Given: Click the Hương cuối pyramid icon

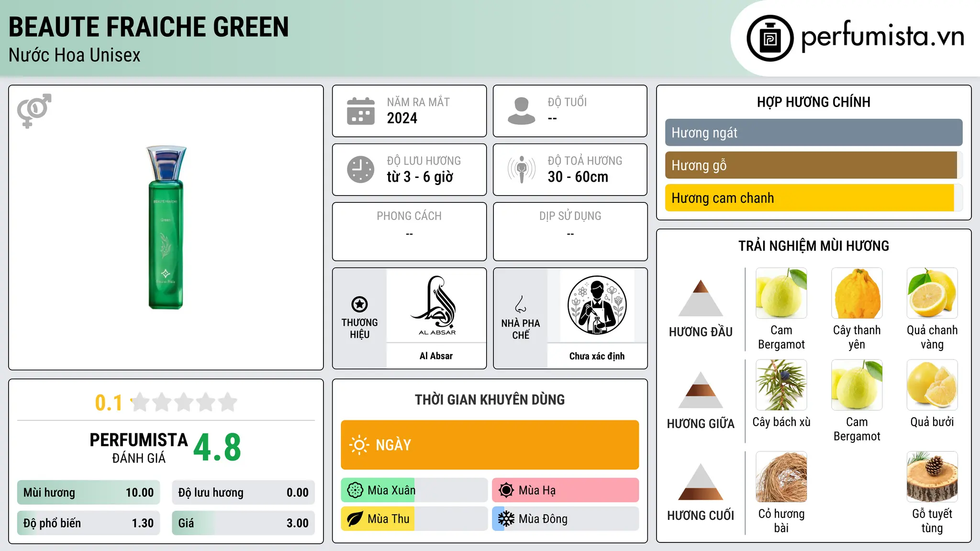Looking at the screenshot, I should click(x=701, y=482).
